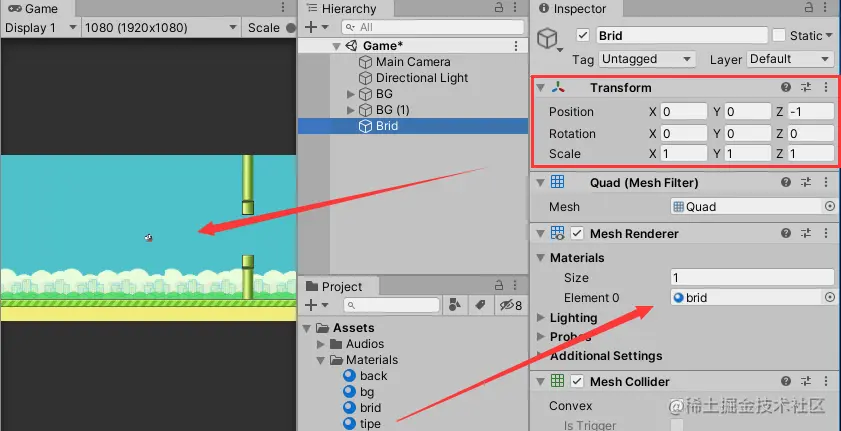Screen dimensions: 841x431
Task: Select Main Camera in Hierarchy
Action: click(413, 62)
